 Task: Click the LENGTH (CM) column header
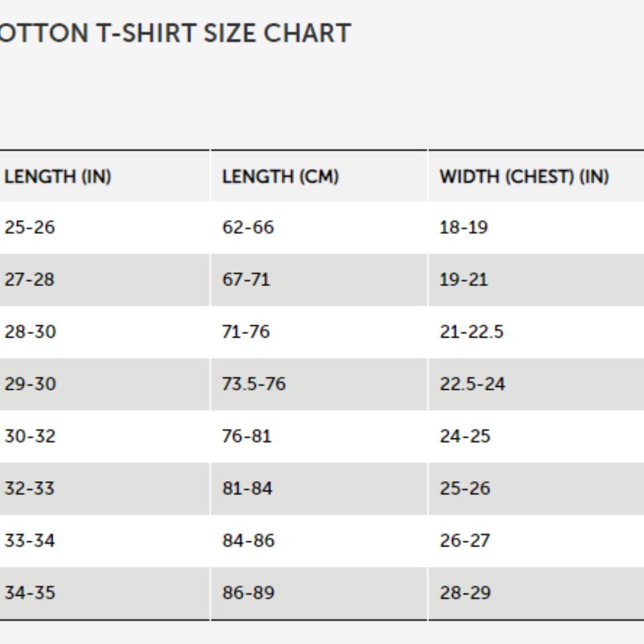click(x=319, y=176)
